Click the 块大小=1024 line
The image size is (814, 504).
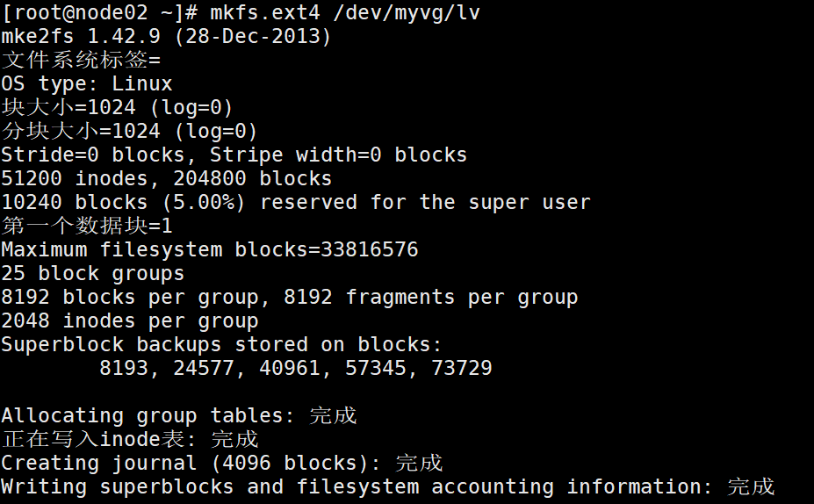117,108
